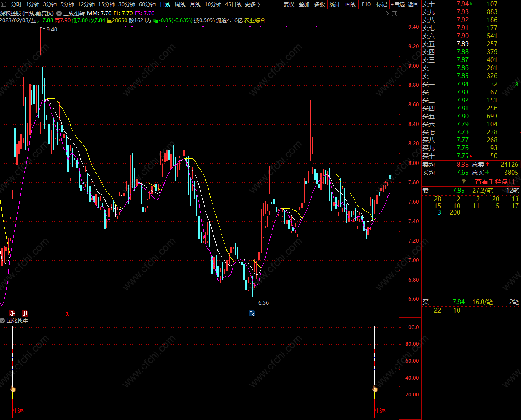Select the 卖一 order book row at 7.85
521x420 pixels.
470,76
